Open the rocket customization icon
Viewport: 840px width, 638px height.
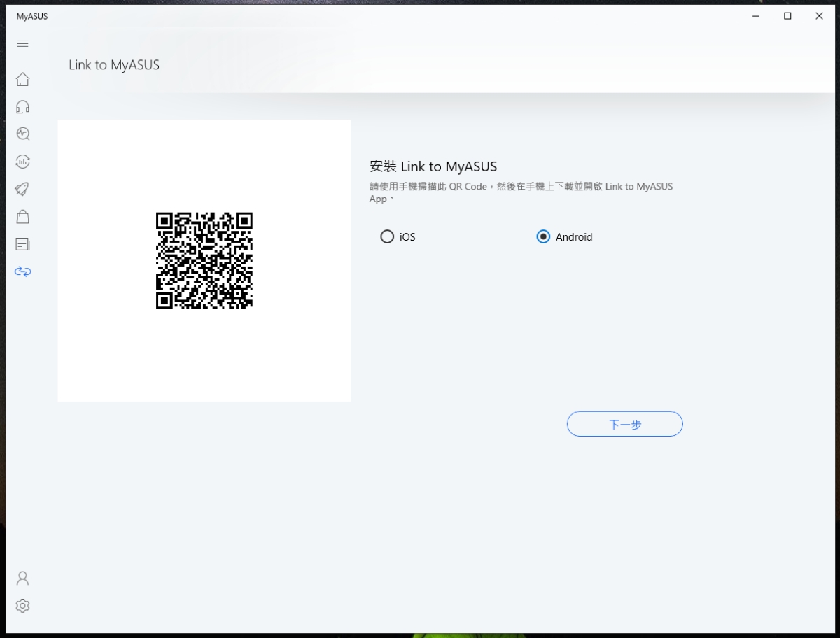coord(22,189)
